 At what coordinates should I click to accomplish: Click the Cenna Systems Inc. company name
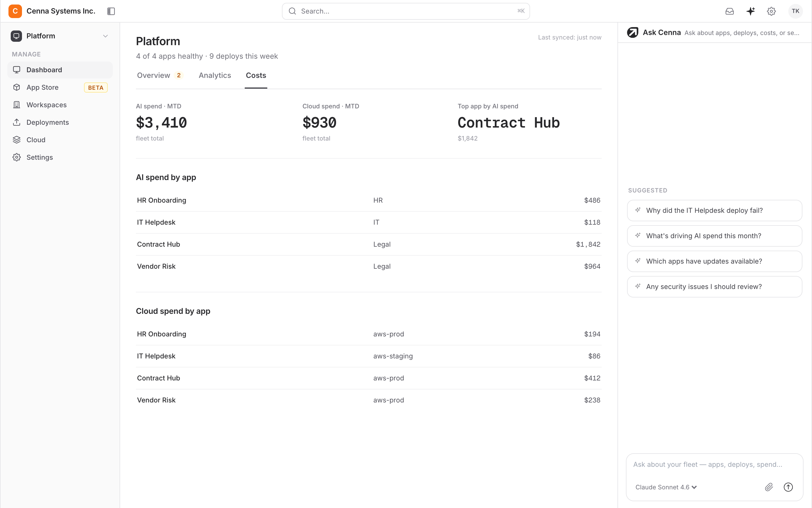pyautogui.click(x=61, y=11)
